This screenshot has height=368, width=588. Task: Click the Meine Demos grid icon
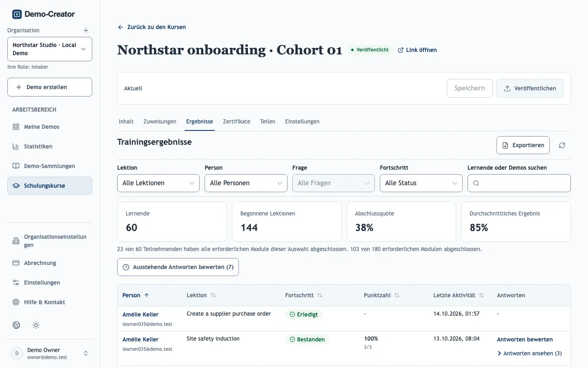(16, 127)
